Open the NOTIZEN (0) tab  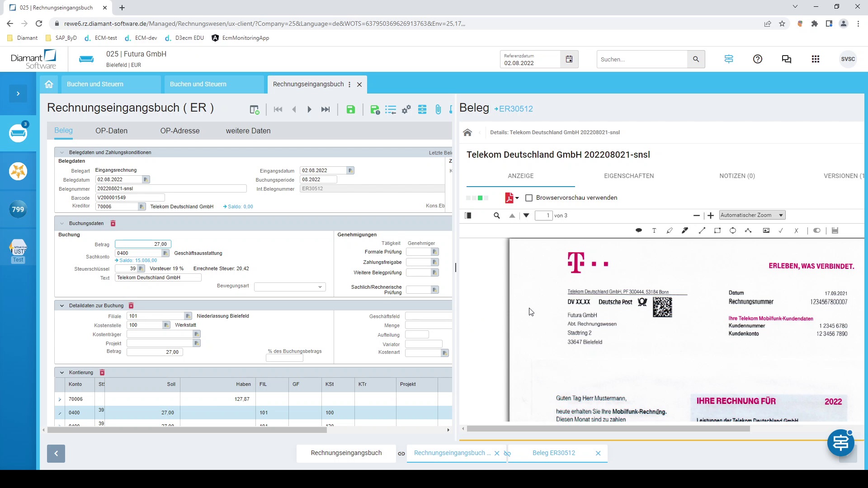click(737, 176)
